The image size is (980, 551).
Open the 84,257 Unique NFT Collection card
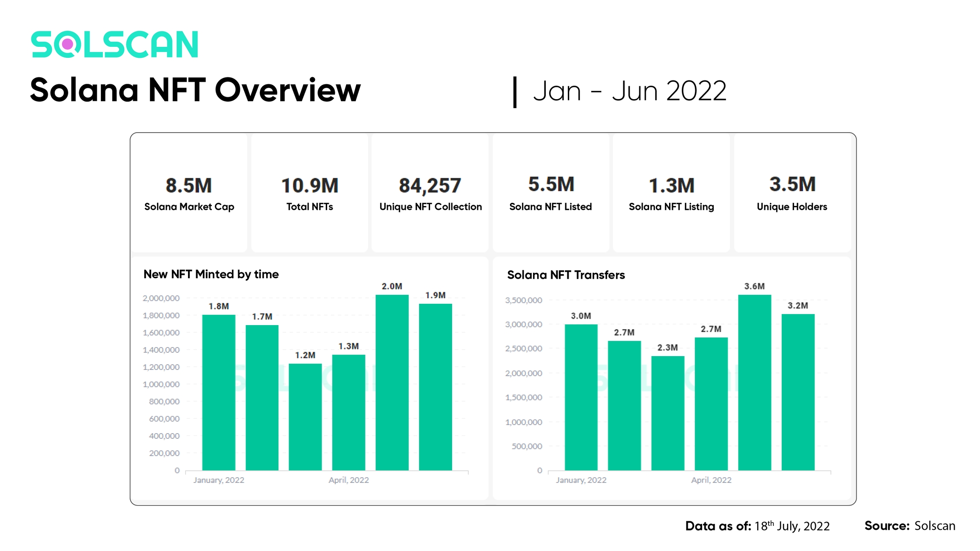(x=430, y=194)
